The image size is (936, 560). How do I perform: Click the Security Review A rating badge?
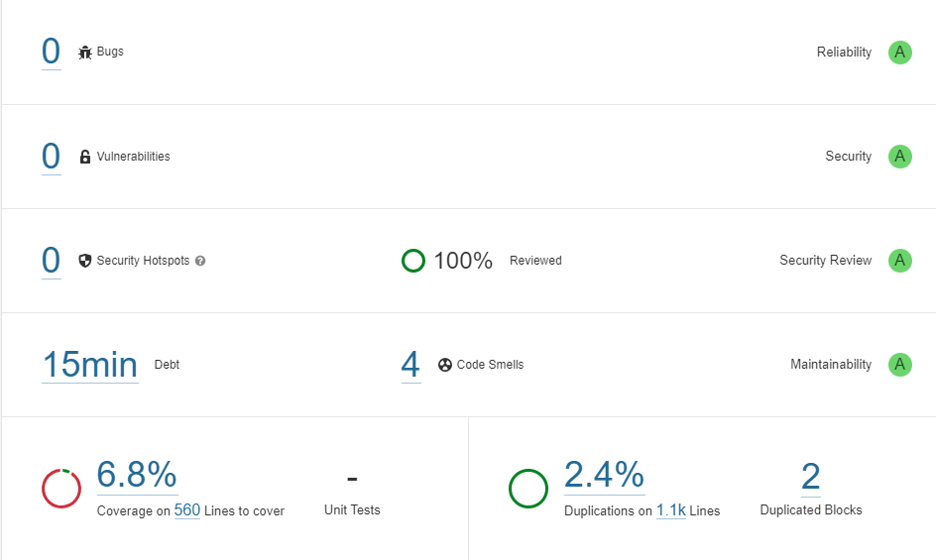coord(900,261)
